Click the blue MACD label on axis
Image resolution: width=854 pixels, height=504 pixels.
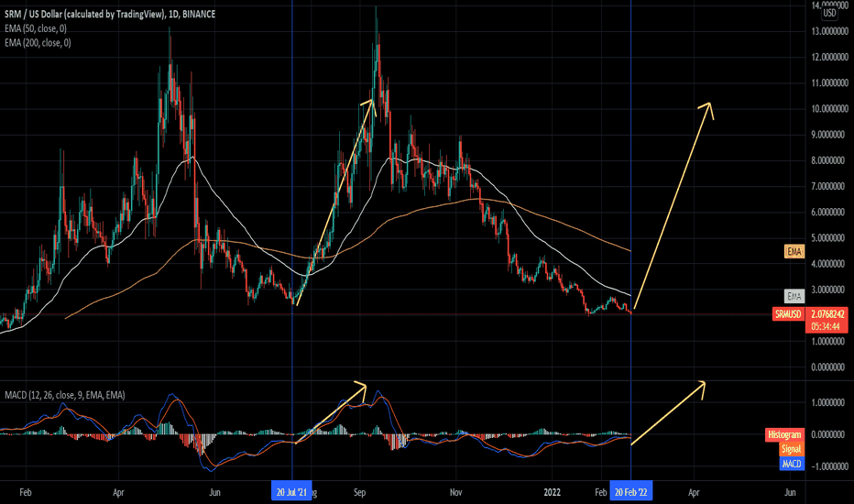[792, 464]
